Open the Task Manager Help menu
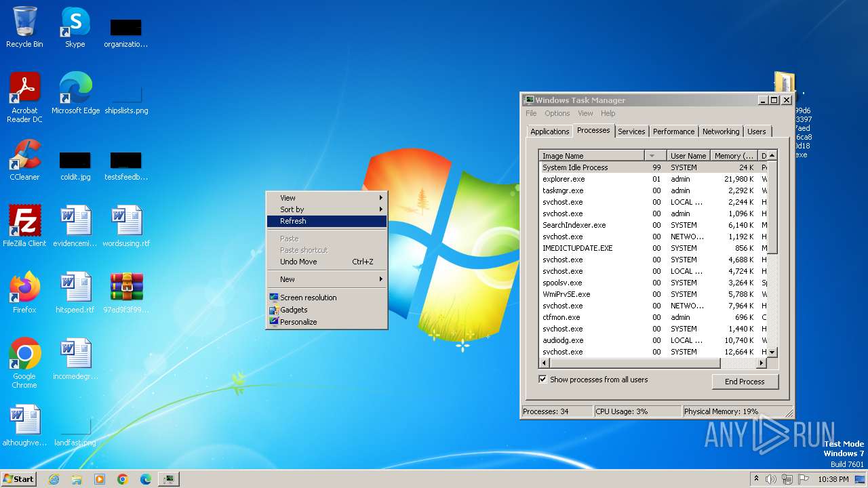 [608, 113]
